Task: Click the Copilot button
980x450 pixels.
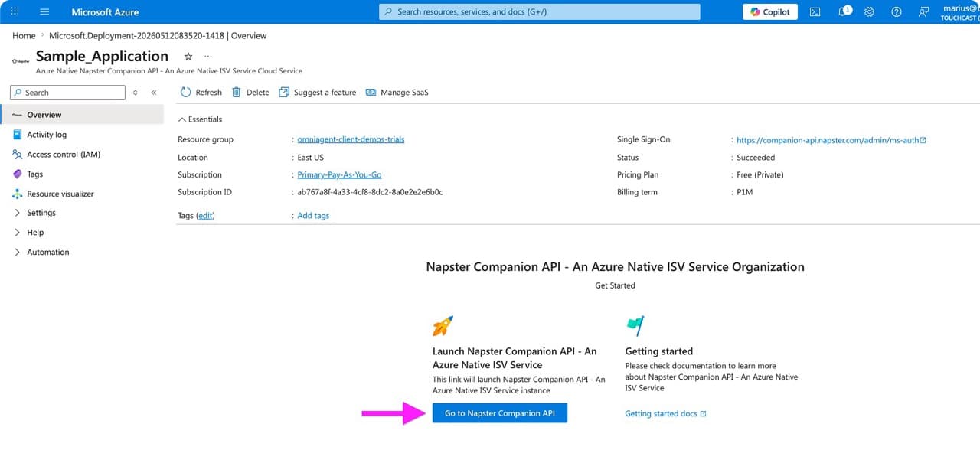Action: 770,11
